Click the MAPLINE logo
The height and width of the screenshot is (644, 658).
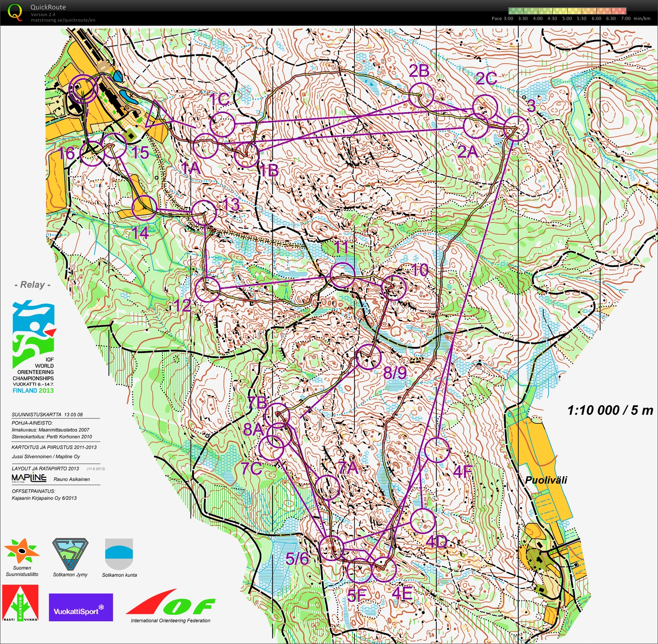(29, 478)
